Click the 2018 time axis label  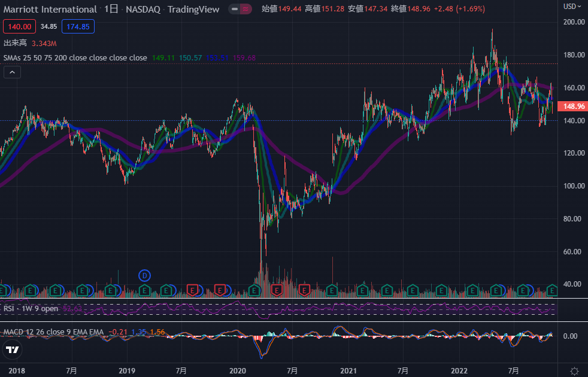point(17,370)
